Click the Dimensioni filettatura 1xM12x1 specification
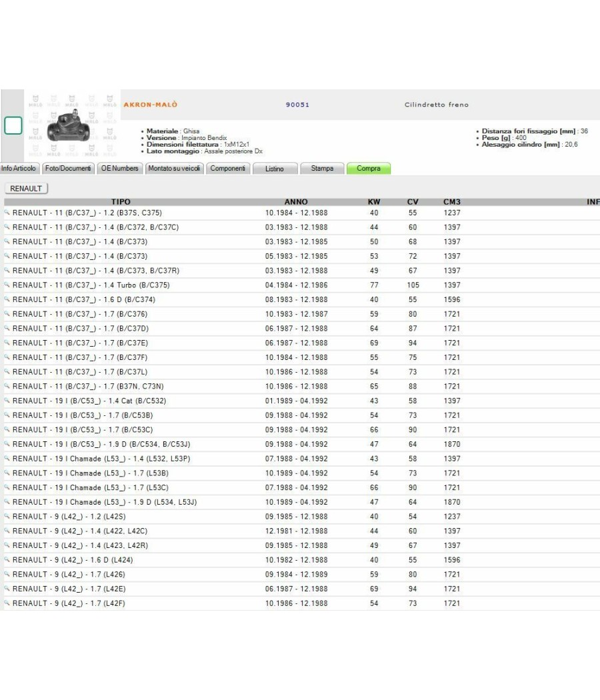The image size is (600, 700). [x=198, y=144]
